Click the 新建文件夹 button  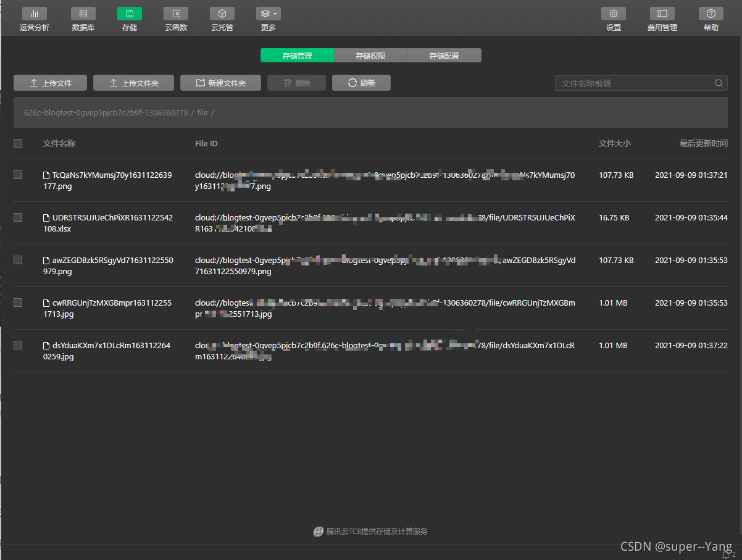pyautogui.click(x=220, y=83)
